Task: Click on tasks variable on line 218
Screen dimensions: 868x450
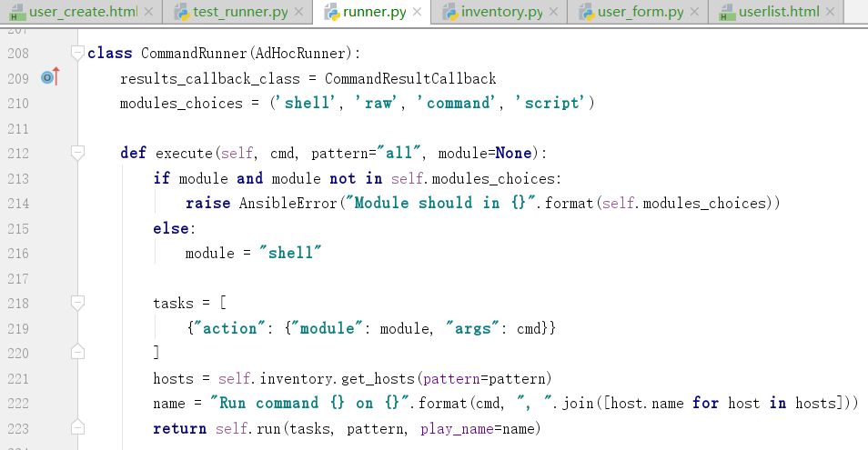Action: 173,304
